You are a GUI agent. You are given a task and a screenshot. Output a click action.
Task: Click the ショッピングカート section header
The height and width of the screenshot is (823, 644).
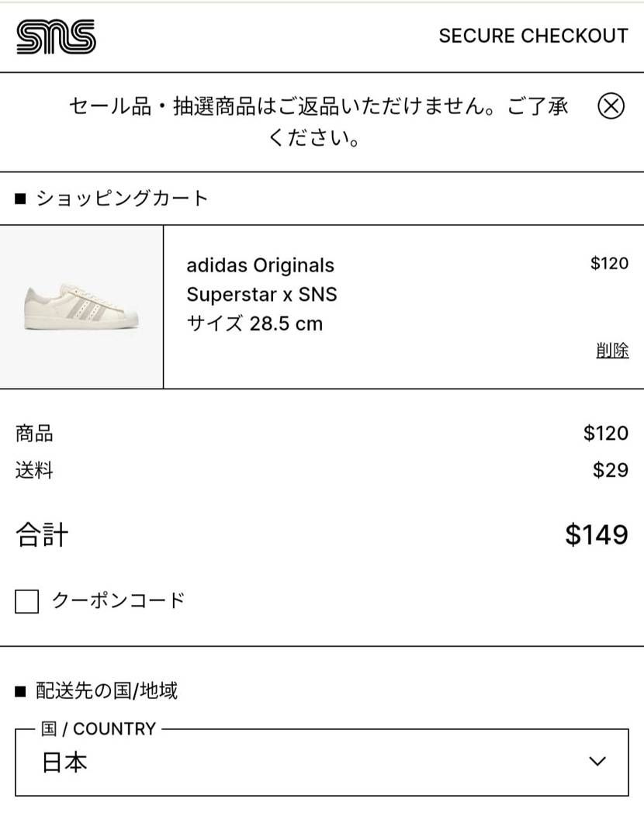(120, 198)
